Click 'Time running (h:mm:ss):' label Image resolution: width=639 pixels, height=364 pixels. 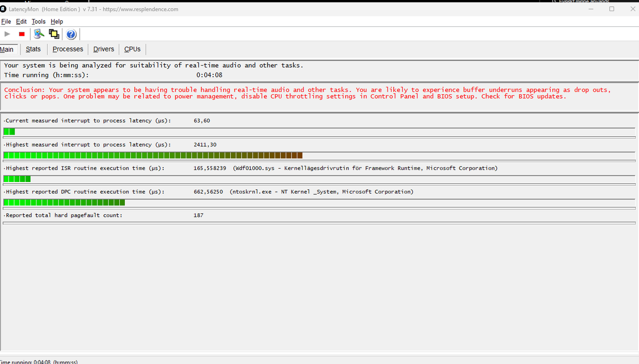point(46,75)
